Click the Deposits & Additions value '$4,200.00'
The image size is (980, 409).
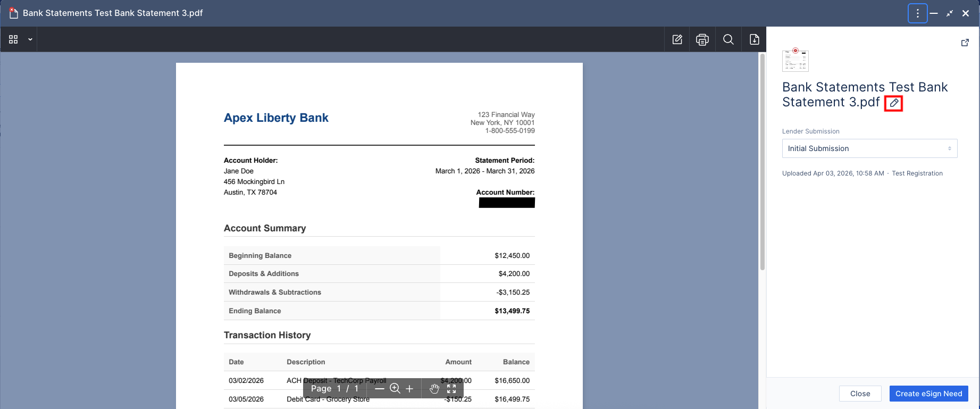[514, 274]
